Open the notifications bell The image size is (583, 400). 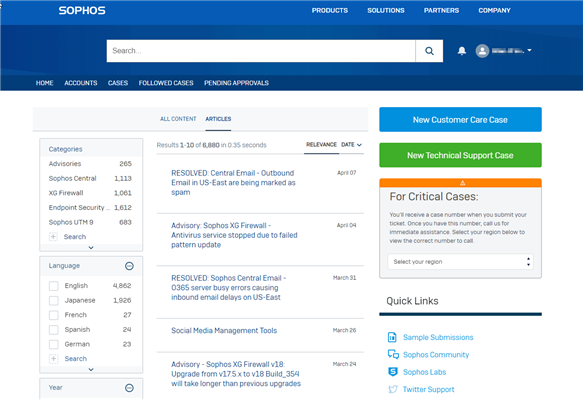click(461, 51)
